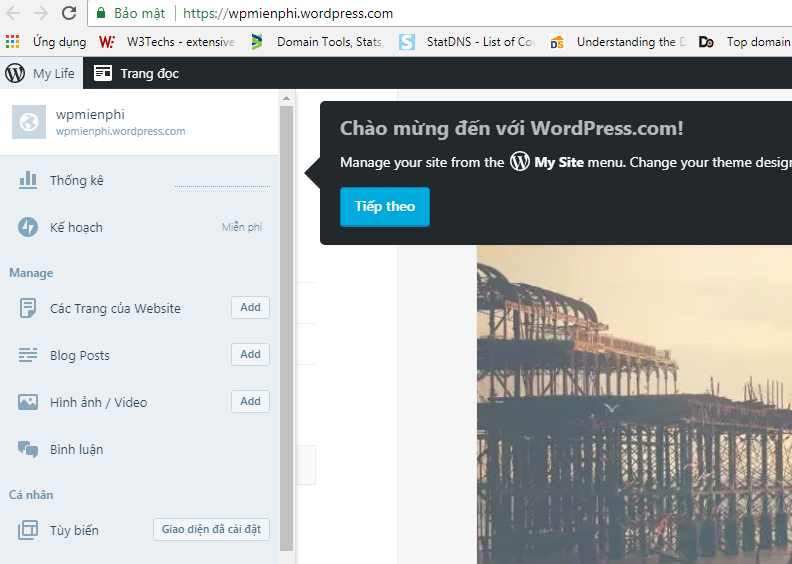
Task: Open the Understanding the D bookmark icon
Action: [x=557, y=42]
